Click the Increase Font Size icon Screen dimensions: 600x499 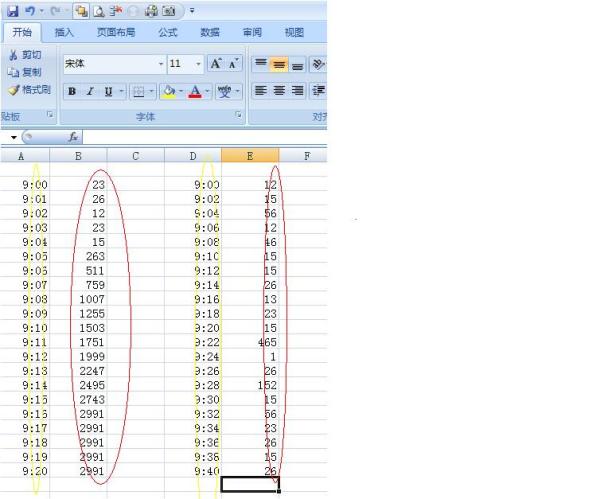tap(215, 64)
